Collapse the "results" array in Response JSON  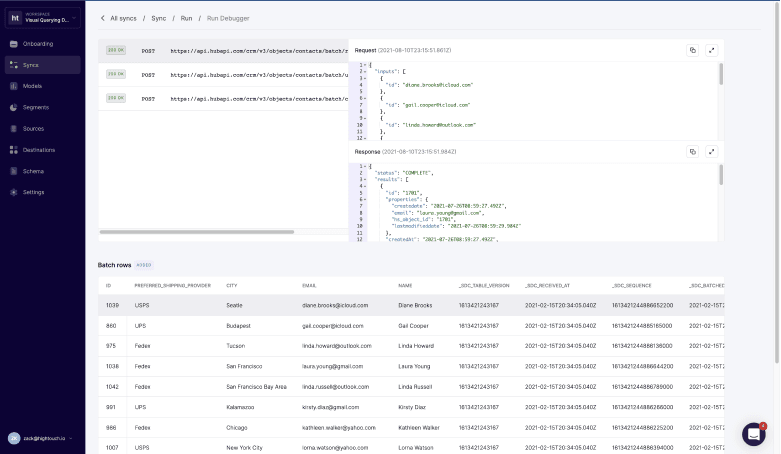coord(366,178)
